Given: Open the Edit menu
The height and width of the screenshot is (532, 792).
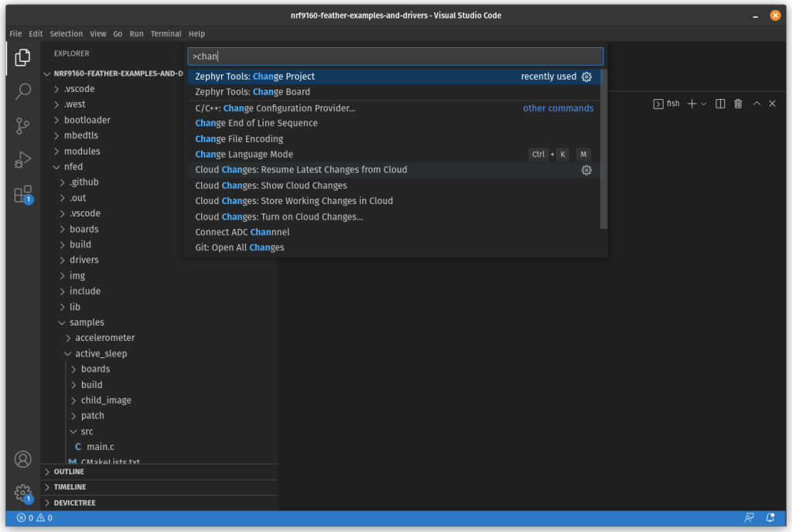Looking at the screenshot, I should click(x=36, y=34).
